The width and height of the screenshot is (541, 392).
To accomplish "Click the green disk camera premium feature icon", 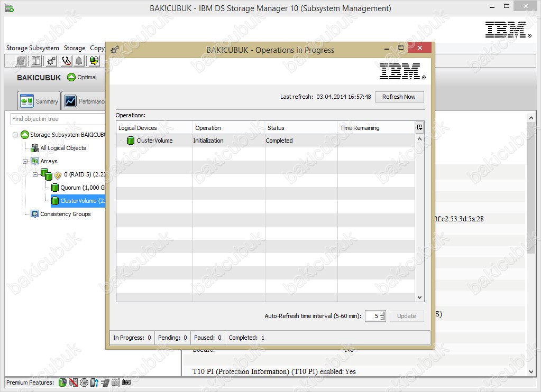I will 63,382.
